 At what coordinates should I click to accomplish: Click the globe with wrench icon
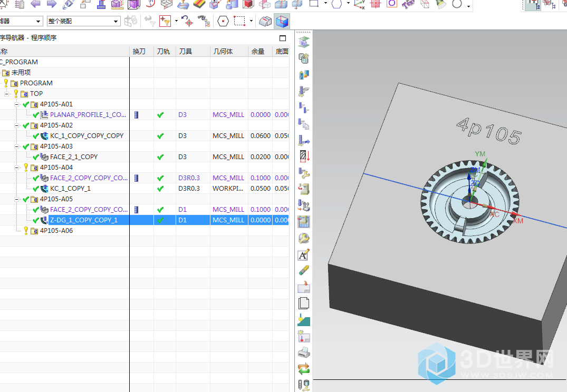click(304, 238)
